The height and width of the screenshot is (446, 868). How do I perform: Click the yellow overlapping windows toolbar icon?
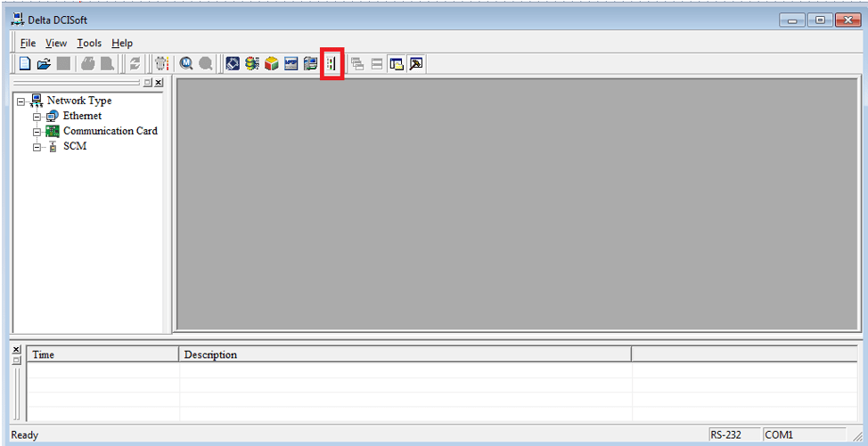pos(397,63)
